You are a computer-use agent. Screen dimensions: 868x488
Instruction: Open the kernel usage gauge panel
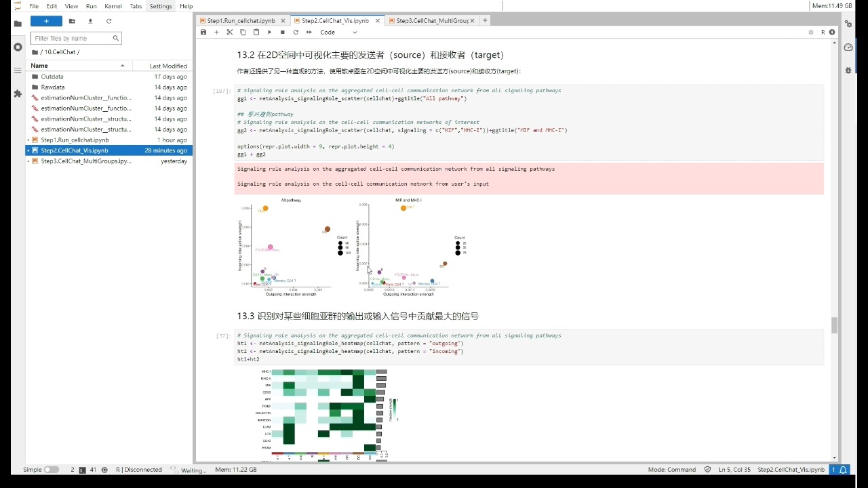[848, 47]
